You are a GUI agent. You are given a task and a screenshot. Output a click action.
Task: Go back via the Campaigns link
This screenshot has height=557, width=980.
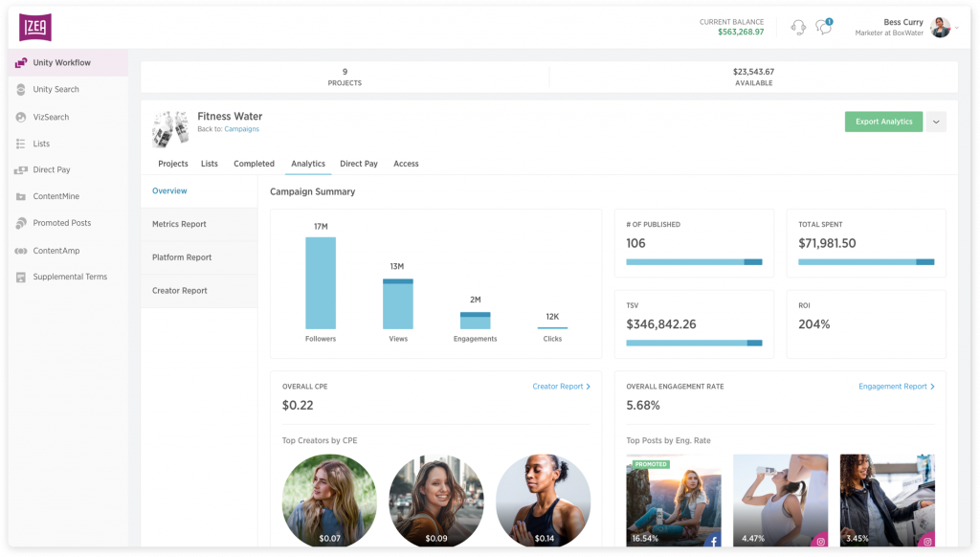241,129
